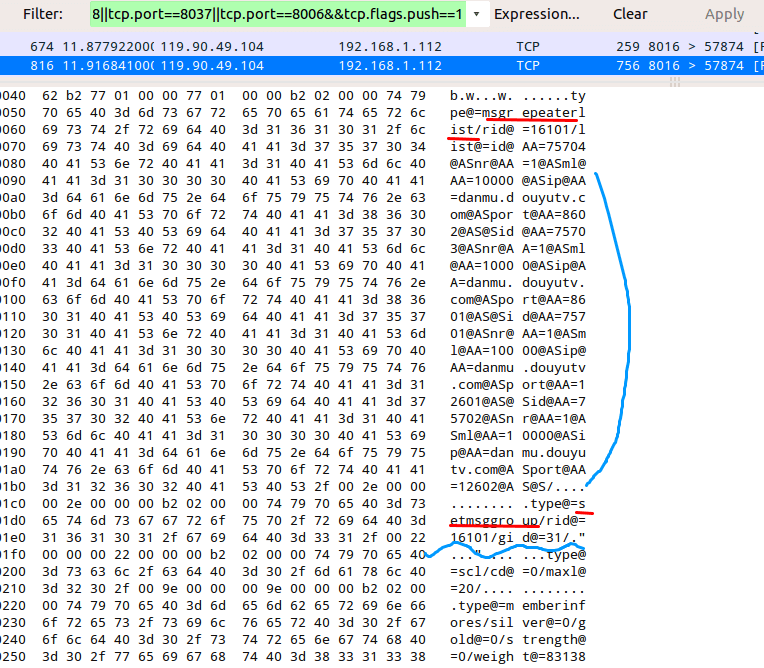Click ASCII text '=scl/cd@ =0/maxl@'
Viewport: 764px width, 668px height.
517,572
